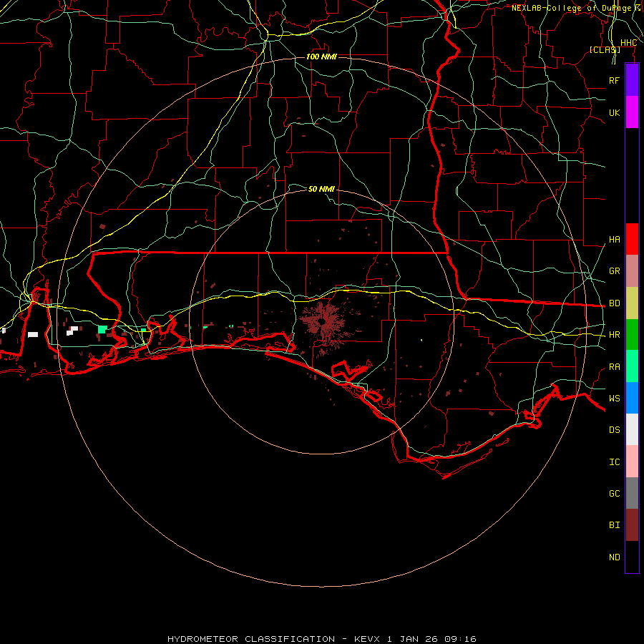Click the "ND" legend label
The width and height of the screenshot is (644, 644).
click(x=614, y=557)
